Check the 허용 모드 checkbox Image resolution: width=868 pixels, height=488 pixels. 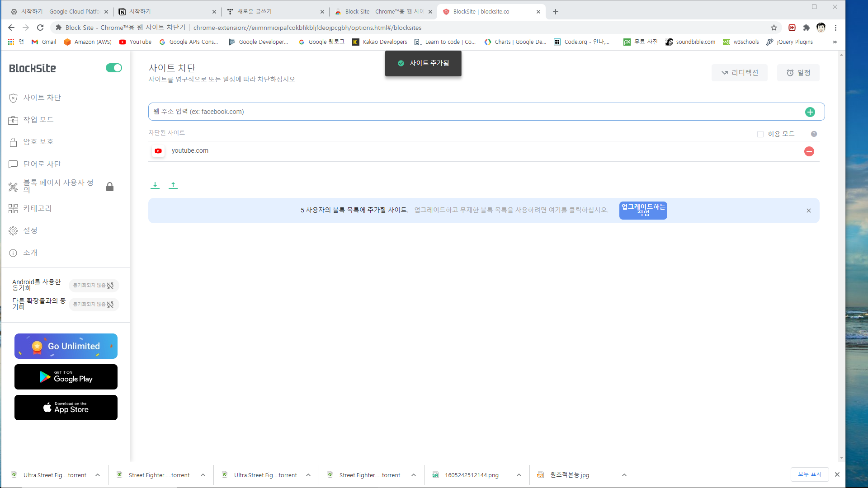pyautogui.click(x=760, y=134)
